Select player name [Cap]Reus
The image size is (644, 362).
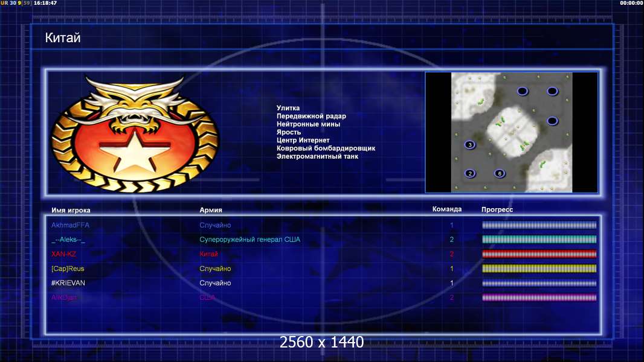[68, 268]
